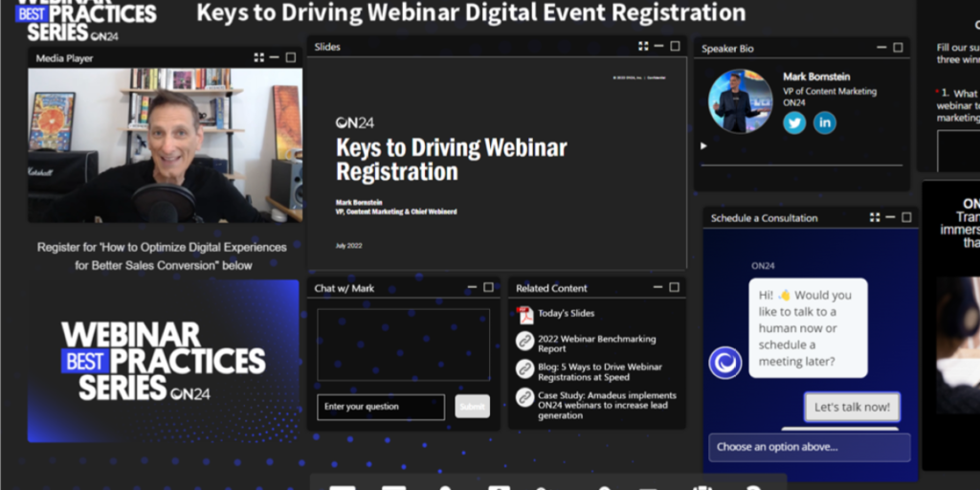
Task: Minimize the Slides panel
Action: tap(658, 46)
